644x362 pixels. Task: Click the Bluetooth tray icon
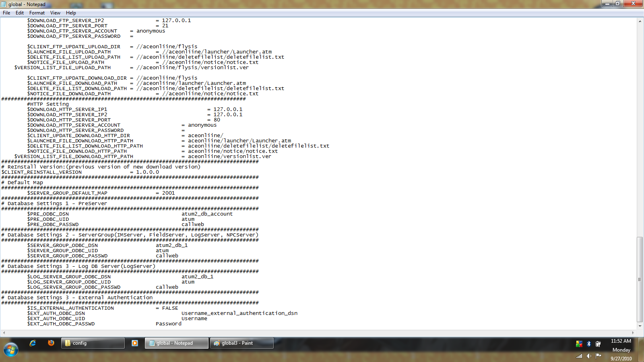point(588,344)
